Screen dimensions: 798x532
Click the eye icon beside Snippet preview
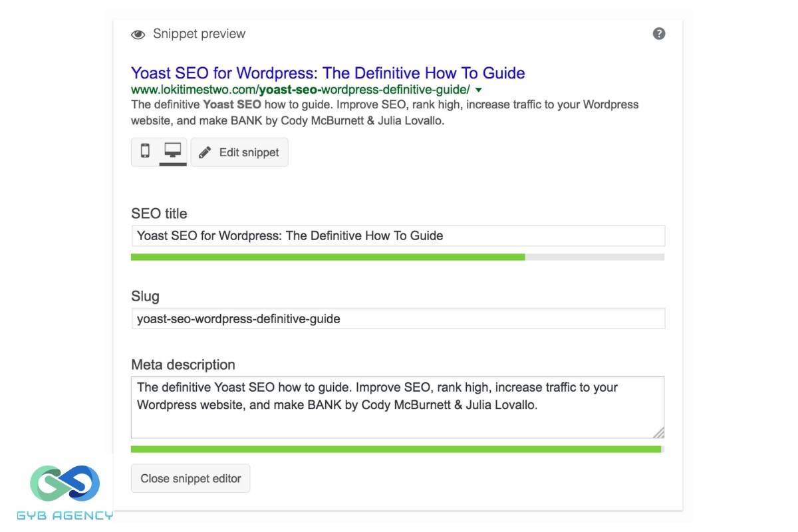138,35
